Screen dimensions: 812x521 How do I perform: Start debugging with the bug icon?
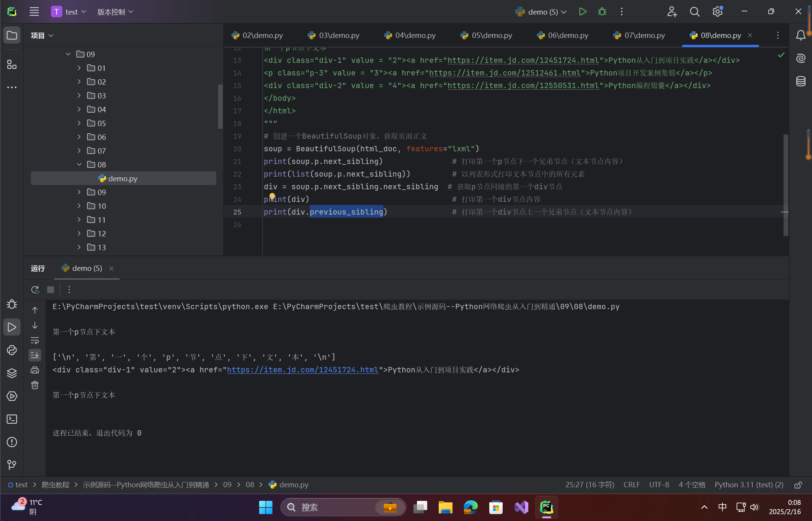[x=602, y=11]
